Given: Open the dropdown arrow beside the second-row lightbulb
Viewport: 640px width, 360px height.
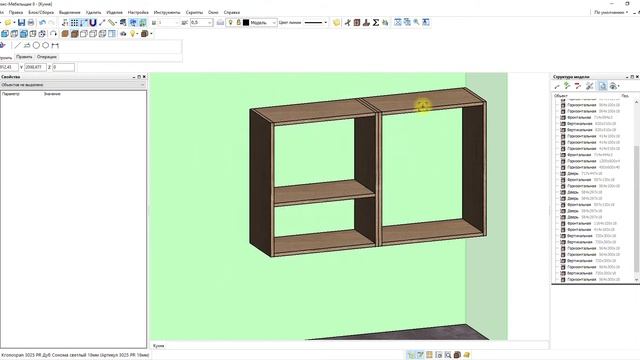Looking at the screenshot, I should [x=138, y=34].
